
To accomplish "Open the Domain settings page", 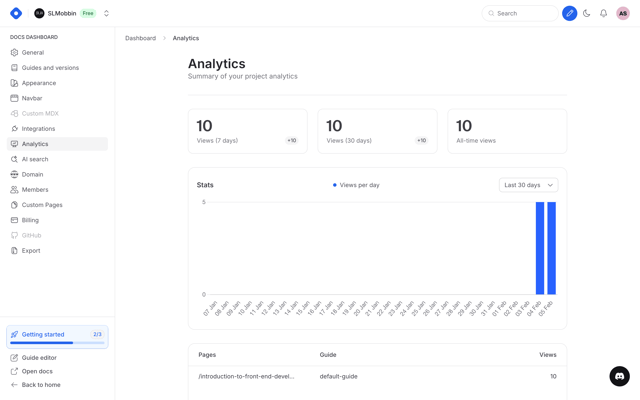I will [57, 174].
